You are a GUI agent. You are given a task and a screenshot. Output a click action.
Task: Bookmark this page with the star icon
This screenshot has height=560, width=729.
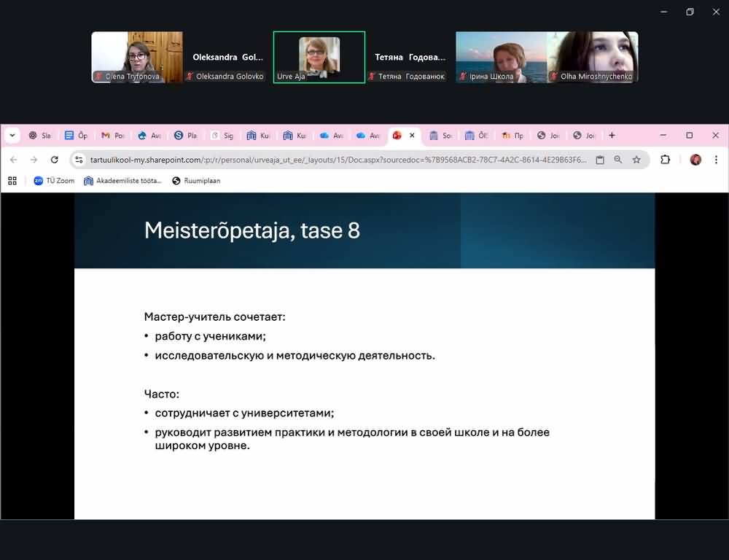[636, 160]
